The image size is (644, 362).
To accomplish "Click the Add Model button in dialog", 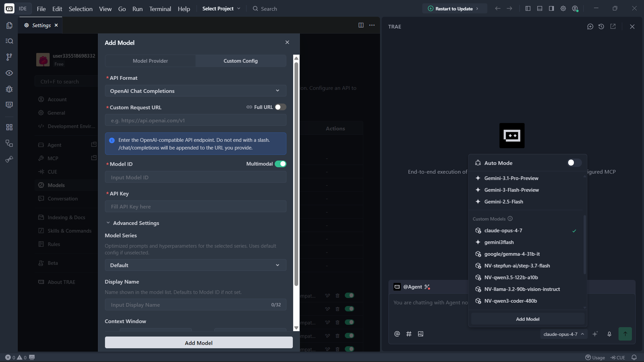I will [x=199, y=343].
